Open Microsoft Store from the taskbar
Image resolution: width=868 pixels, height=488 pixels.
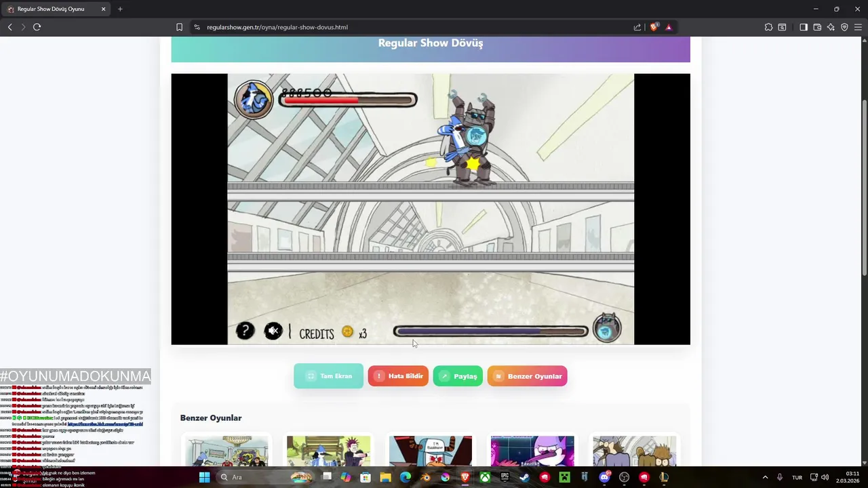pyautogui.click(x=366, y=477)
